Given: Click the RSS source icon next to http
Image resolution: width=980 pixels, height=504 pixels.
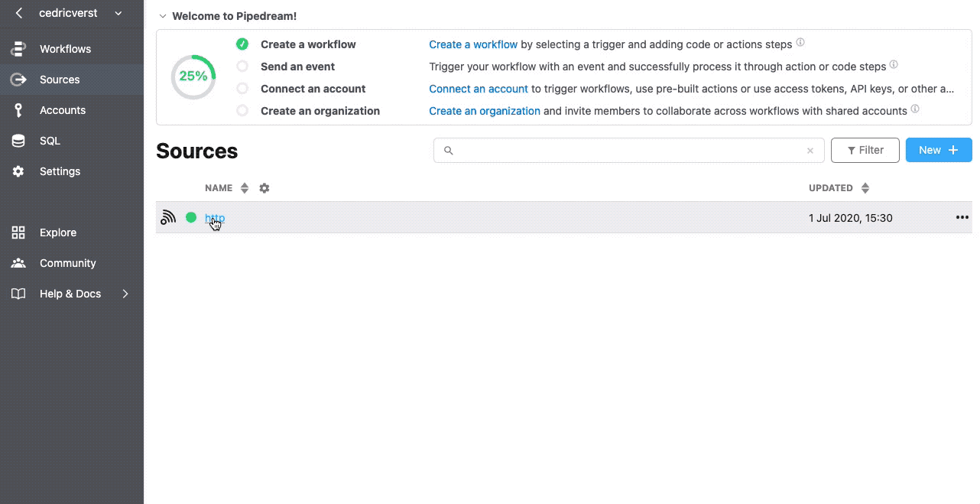Looking at the screenshot, I should tap(168, 217).
